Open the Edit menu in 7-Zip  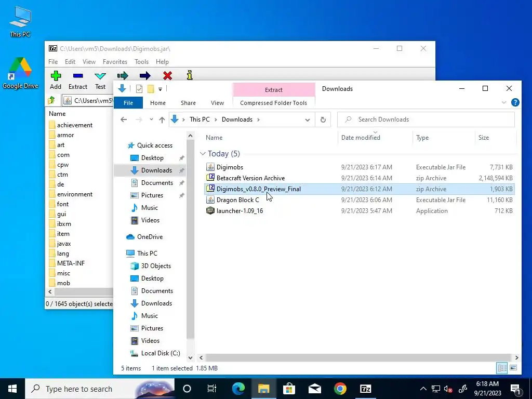70,62
